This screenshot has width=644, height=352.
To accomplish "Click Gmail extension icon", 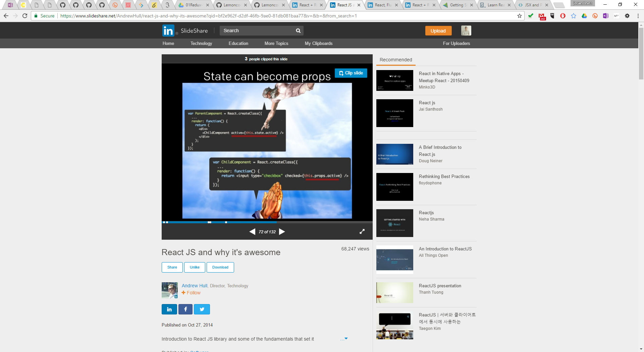I will tap(542, 16).
